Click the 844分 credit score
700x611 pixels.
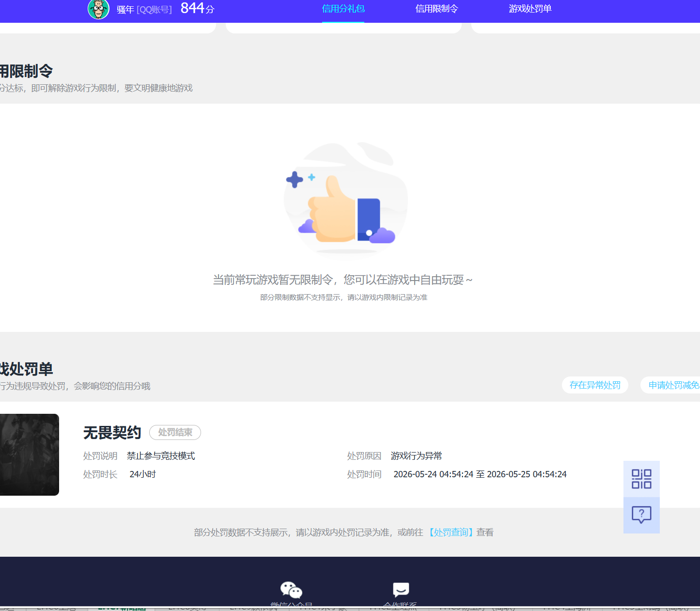197,8
